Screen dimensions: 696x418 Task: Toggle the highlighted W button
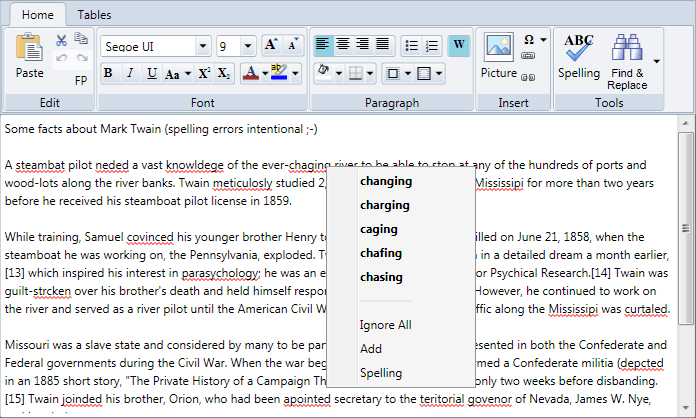[x=459, y=45]
